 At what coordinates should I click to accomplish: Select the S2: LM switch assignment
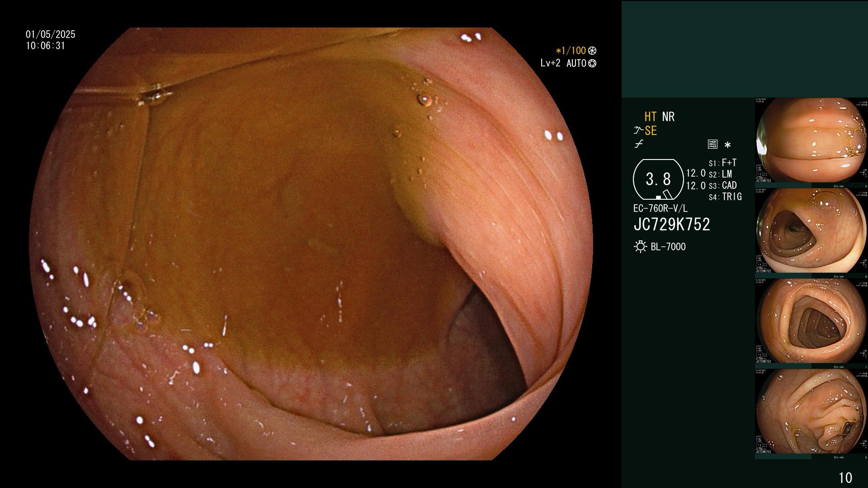pos(720,174)
